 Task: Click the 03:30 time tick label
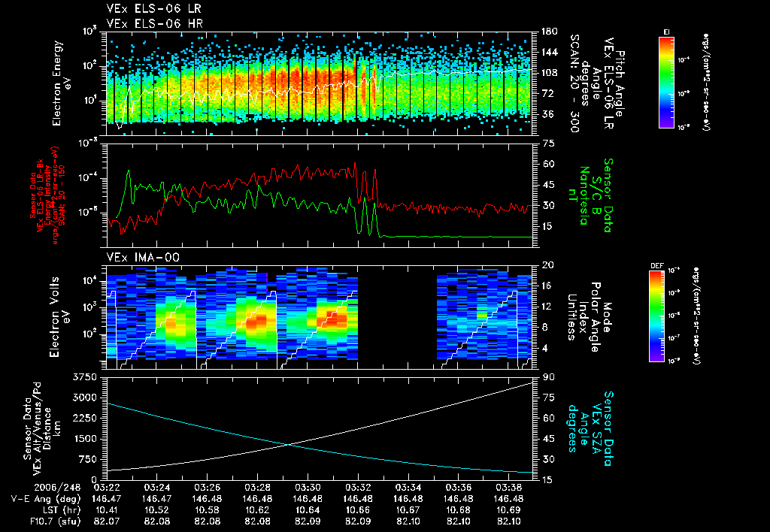pos(308,488)
